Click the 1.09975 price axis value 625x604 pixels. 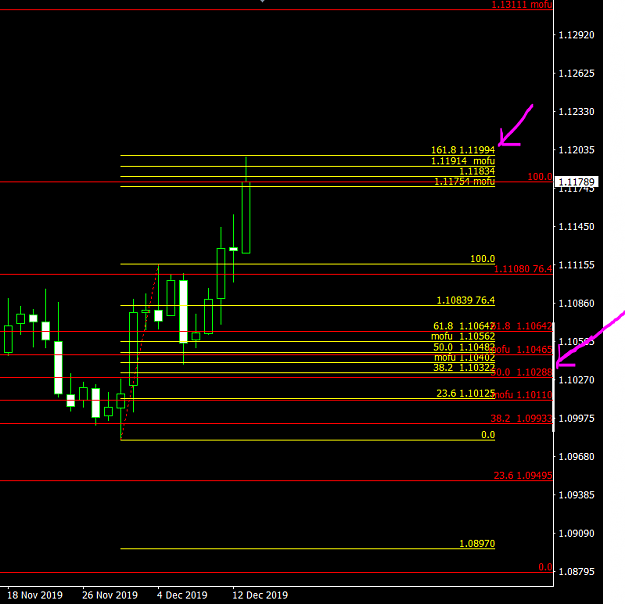tap(576, 418)
